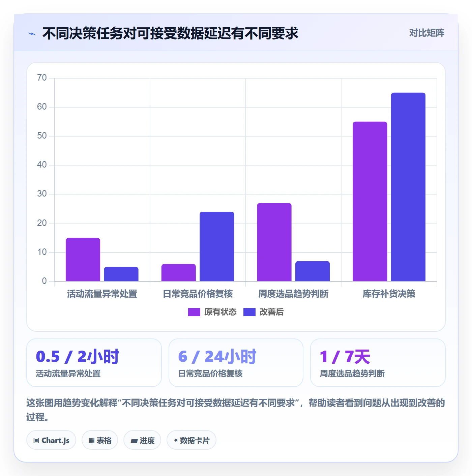Toggle the 原有状态 legend swatch
This screenshot has height=476, width=472.
(194, 312)
